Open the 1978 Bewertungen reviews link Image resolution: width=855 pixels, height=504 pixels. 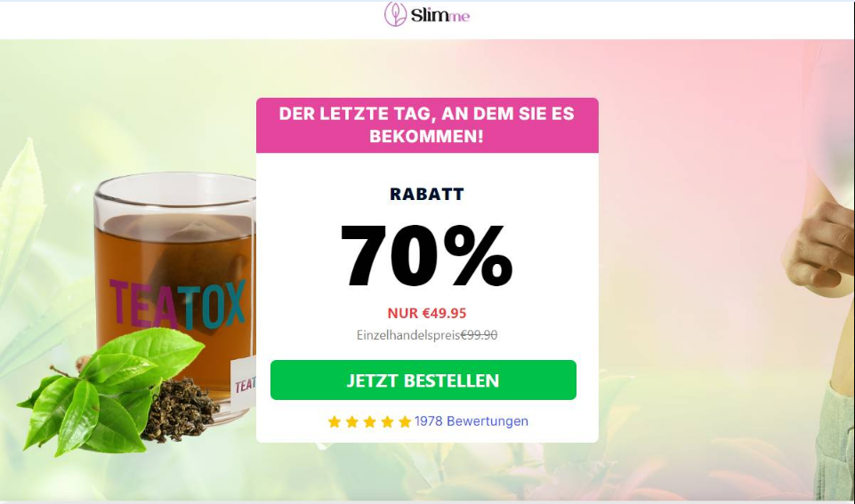472,421
